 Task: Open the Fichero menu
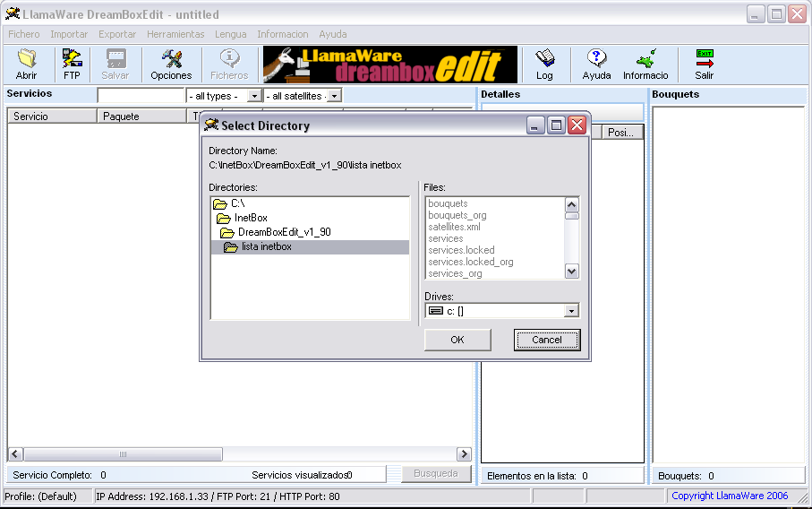(x=24, y=34)
